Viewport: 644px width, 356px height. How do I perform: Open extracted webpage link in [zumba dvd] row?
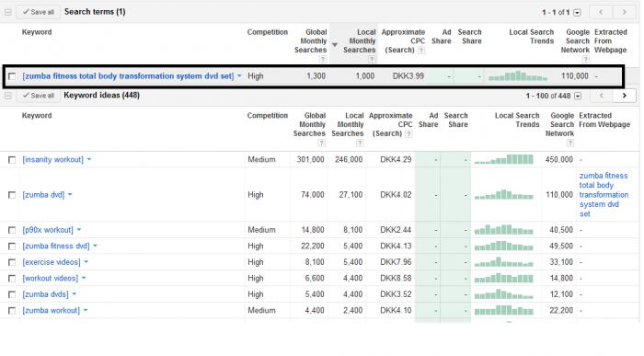click(604, 195)
